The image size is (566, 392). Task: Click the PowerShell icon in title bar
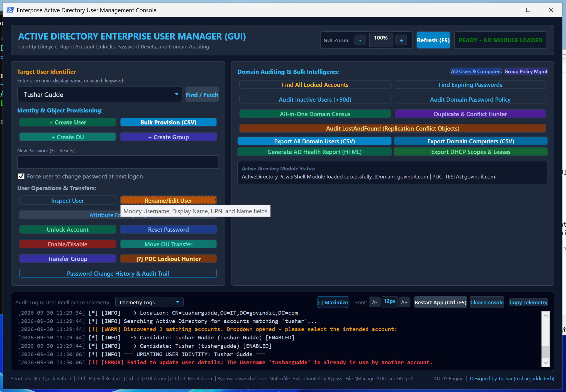pyautogui.click(x=10, y=10)
